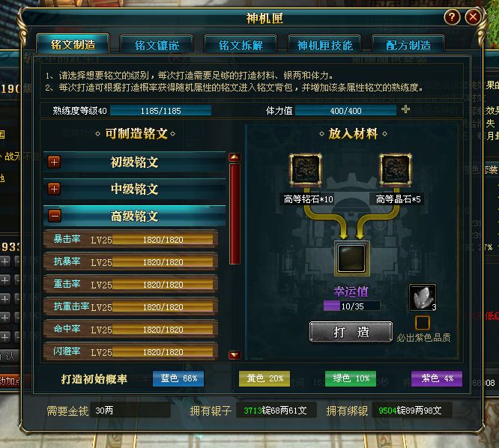Image resolution: width=499 pixels, height=448 pixels.
Task: Enable the 必出紫色品质 checkbox
Action: coord(423,323)
